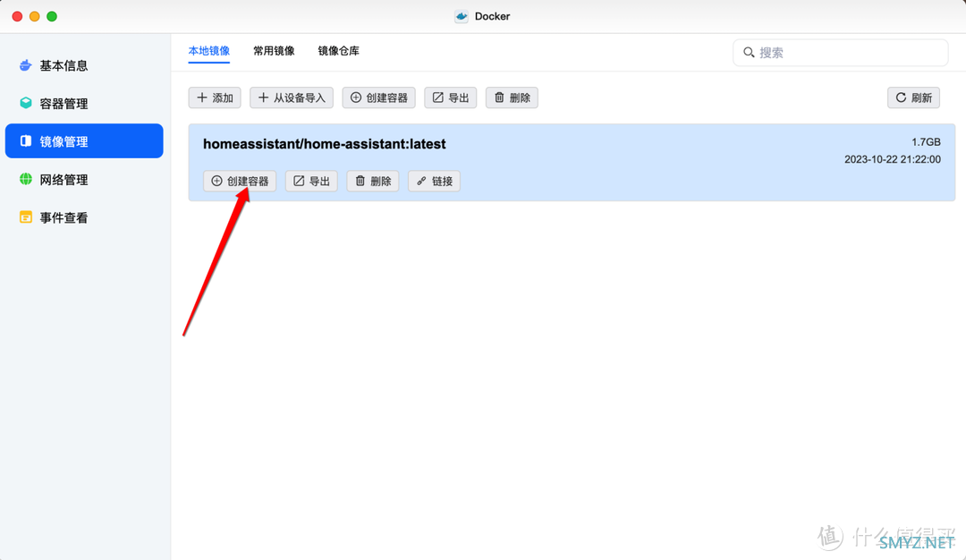Select 镜像管理 sidebar item
Screen dimensions: 966x560
(84, 141)
